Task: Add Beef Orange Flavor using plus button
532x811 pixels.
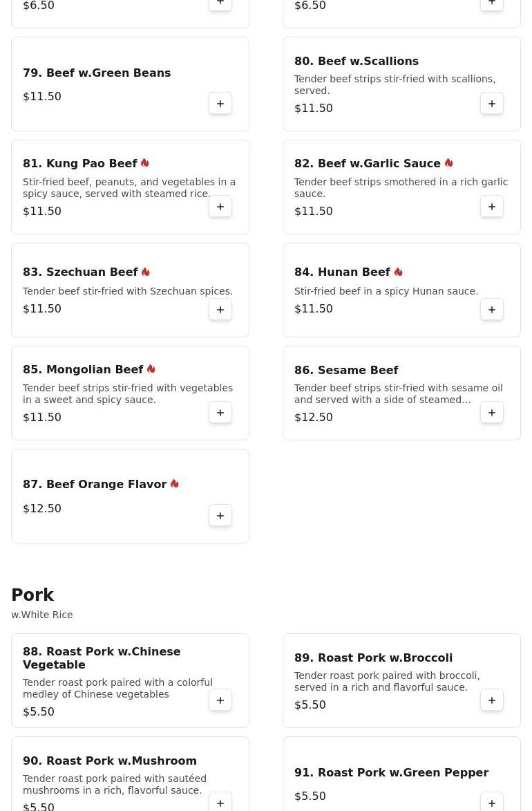Action: point(220,515)
